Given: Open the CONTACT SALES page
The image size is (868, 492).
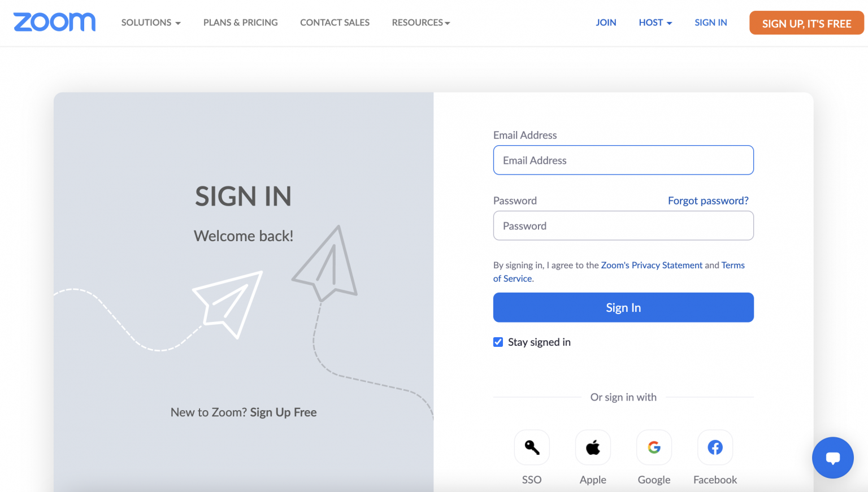Looking at the screenshot, I should 335,23.
